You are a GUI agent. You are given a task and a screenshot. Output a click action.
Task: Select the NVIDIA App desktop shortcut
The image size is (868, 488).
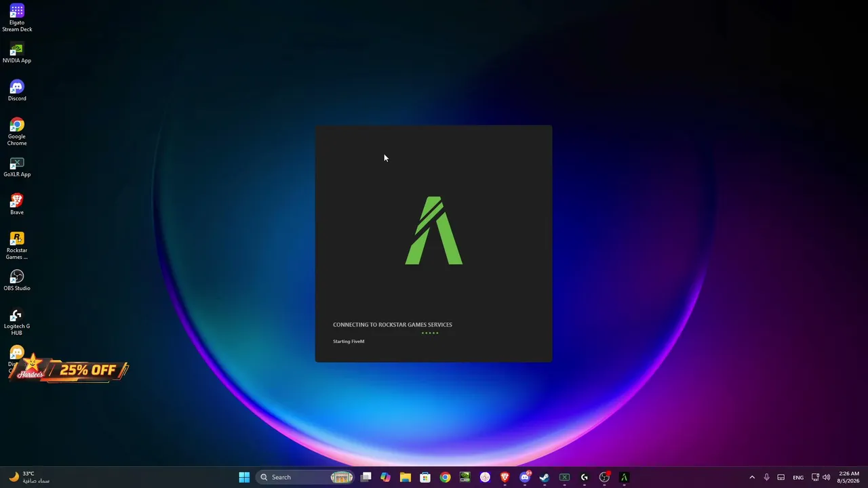pyautogui.click(x=17, y=53)
